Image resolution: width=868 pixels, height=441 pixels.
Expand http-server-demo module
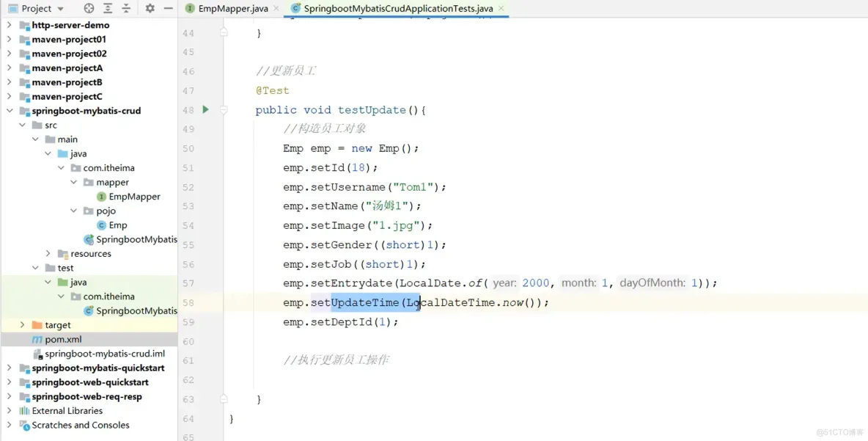tap(10, 25)
